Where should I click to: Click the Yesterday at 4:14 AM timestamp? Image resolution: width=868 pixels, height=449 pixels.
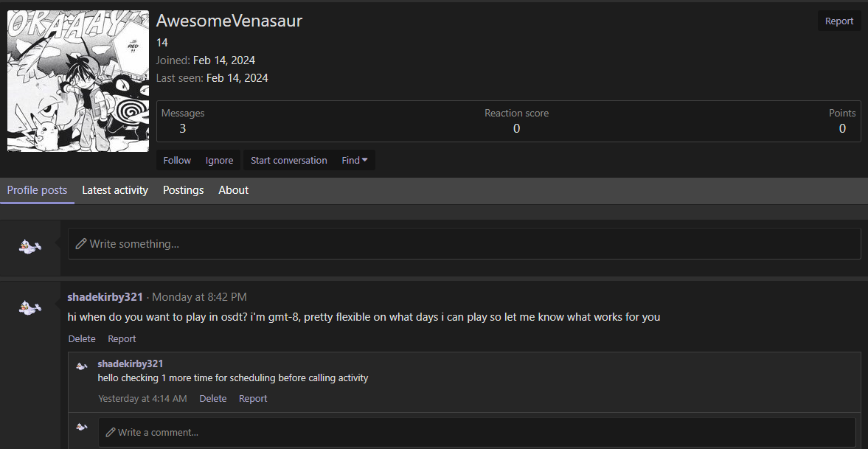coord(143,399)
